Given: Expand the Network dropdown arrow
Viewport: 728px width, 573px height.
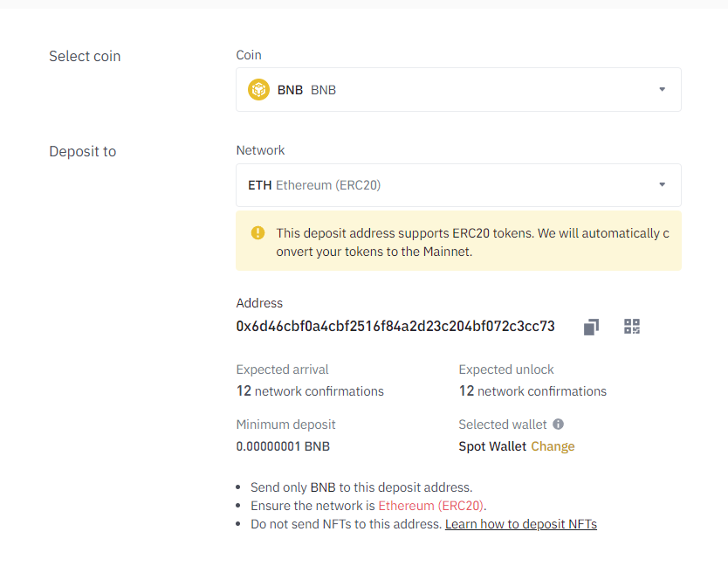Looking at the screenshot, I should 662,184.
